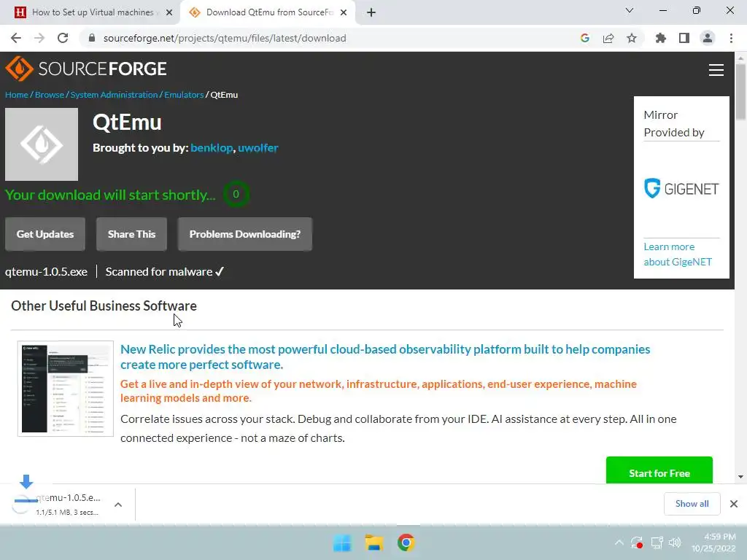This screenshot has height=560, width=747.
Task: Click the Share This button
Action: (131, 234)
